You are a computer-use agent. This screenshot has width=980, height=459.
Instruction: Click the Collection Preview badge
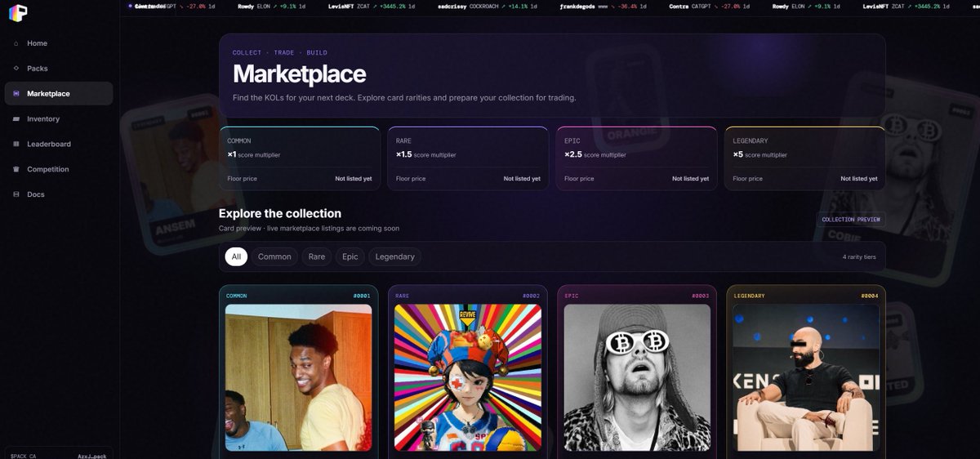coord(851,219)
